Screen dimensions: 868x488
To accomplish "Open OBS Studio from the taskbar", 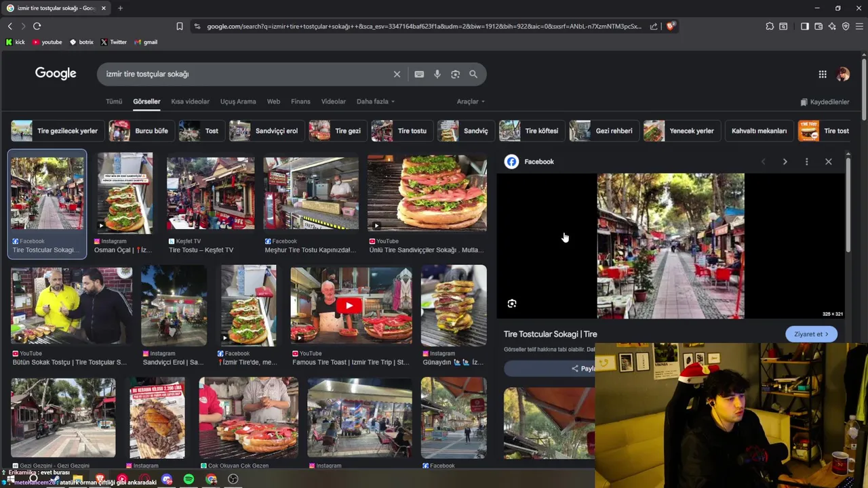I will point(233,479).
